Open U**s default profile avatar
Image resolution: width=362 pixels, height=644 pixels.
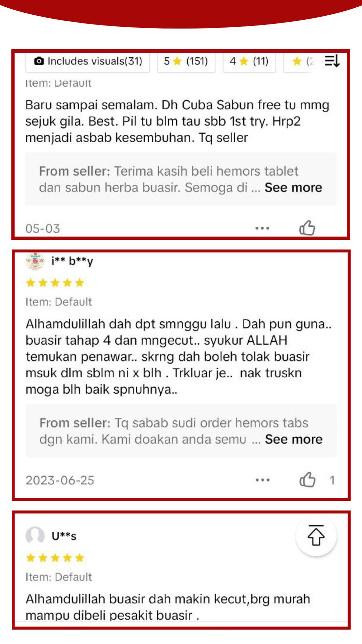35,535
